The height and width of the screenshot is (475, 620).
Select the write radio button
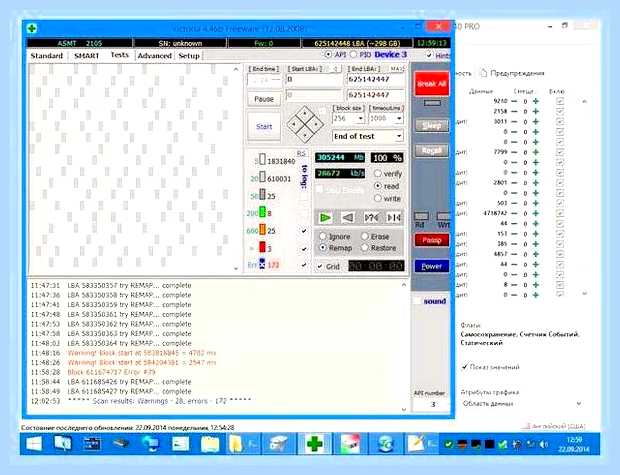378,198
